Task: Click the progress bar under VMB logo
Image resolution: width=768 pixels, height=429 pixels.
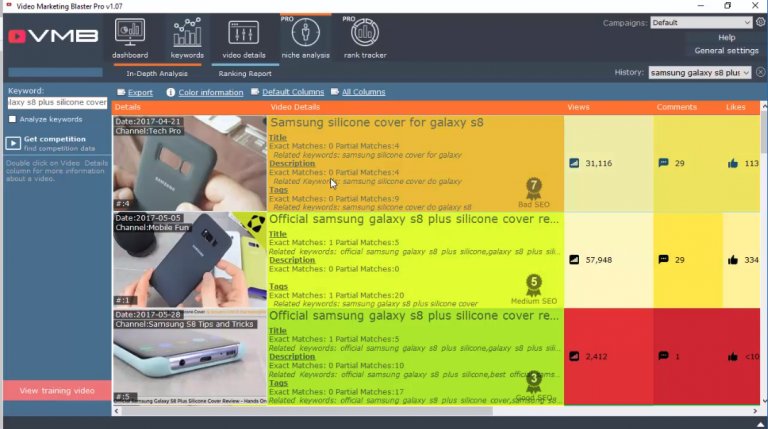Action: (x=55, y=72)
